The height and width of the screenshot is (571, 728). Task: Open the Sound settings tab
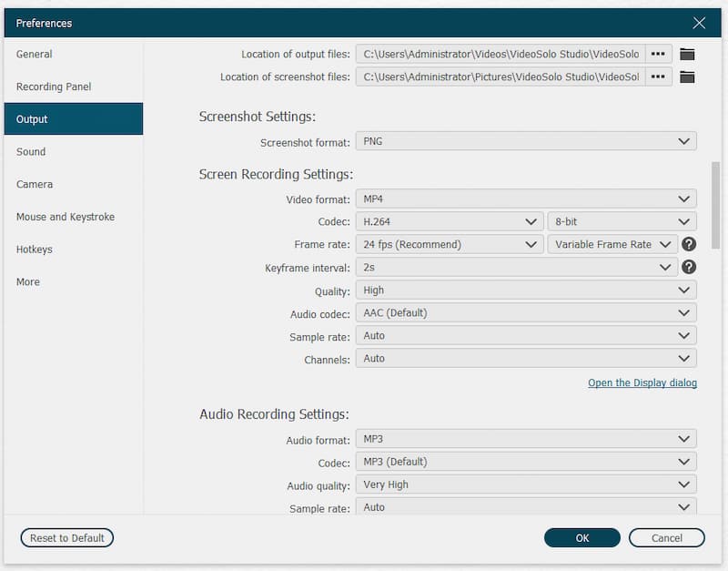74,151
